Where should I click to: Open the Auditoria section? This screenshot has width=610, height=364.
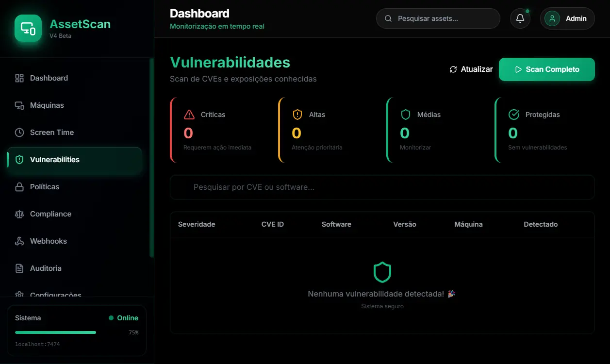pos(75,268)
